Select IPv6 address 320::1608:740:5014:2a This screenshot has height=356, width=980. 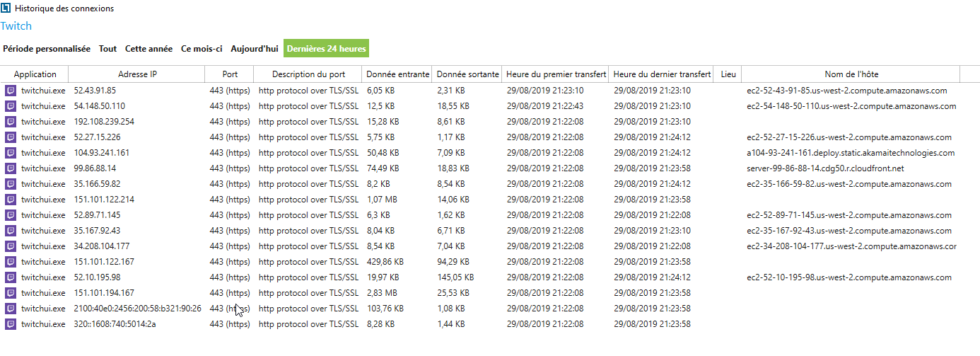115,324
